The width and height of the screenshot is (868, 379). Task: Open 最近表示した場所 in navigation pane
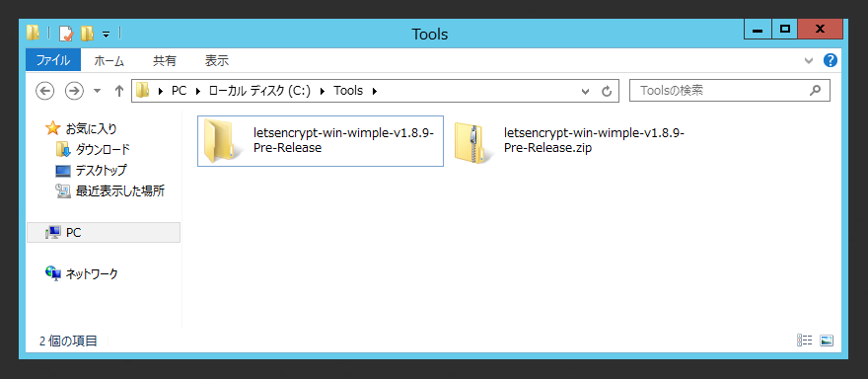click(120, 191)
